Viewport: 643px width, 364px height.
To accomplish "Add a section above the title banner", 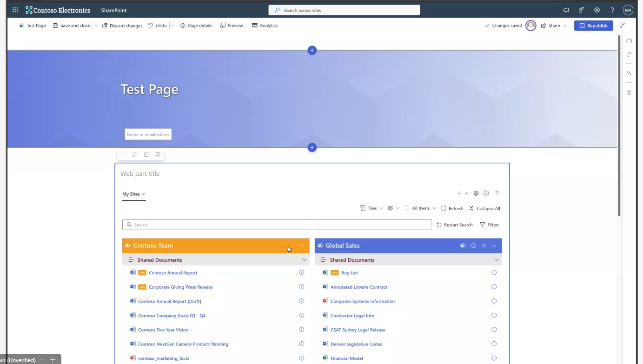I will [x=312, y=50].
